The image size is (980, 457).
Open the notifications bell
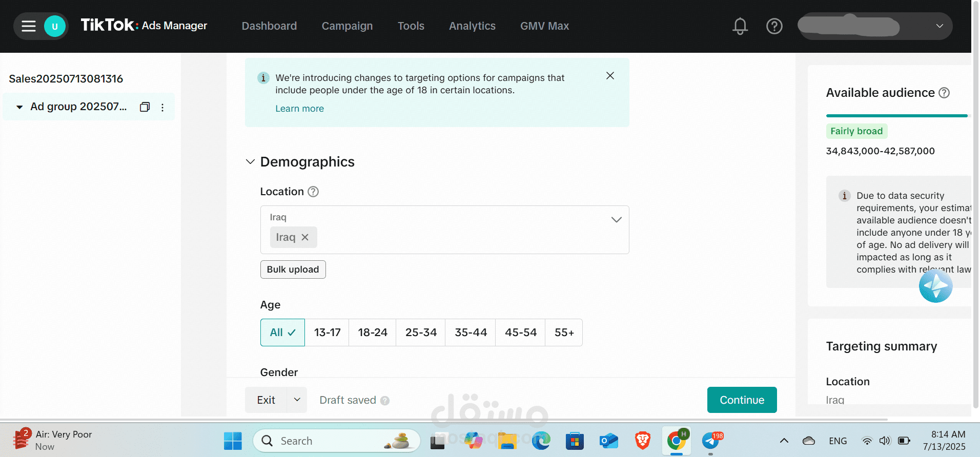coord(740,26)
